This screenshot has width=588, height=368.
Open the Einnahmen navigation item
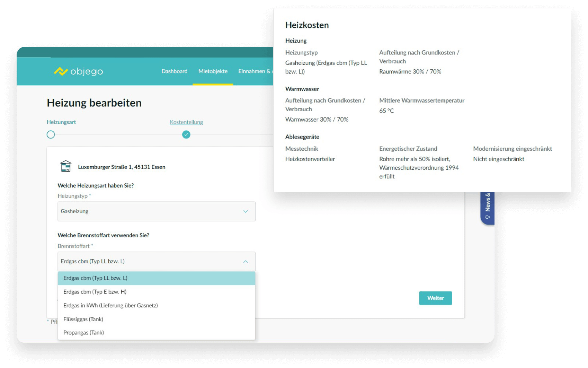tap(255, 71)
